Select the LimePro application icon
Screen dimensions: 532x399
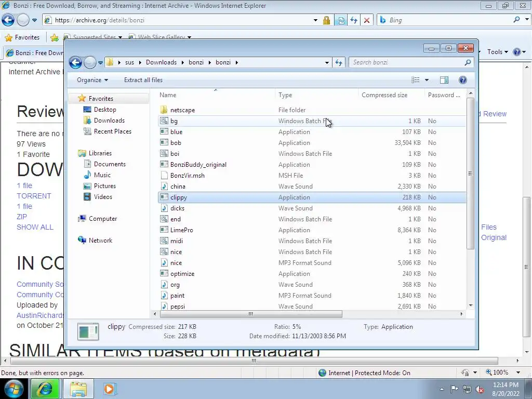(x=164, y=230)
